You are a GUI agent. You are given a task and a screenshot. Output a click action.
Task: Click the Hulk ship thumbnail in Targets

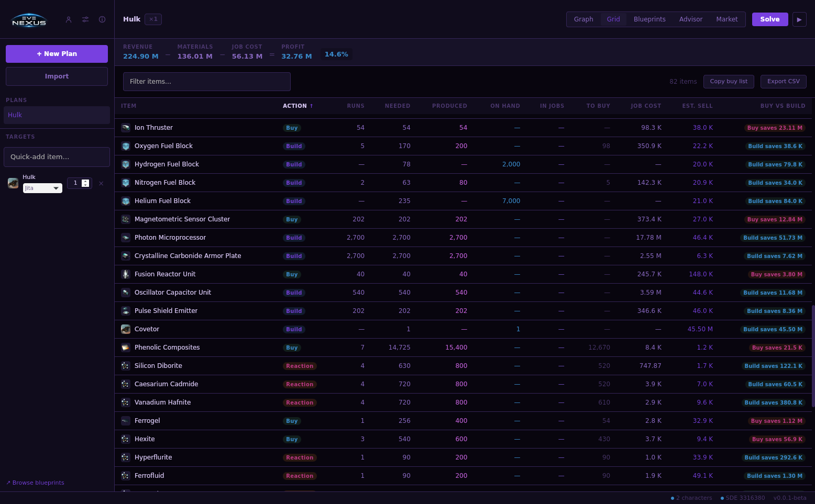pyautogui.click(x=13, y=183)
